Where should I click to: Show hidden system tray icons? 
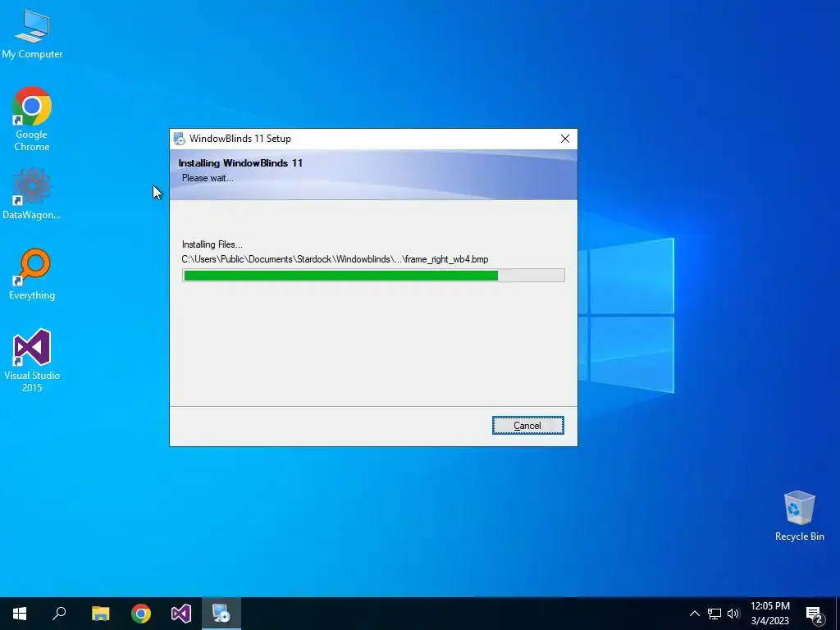(694, 614)
